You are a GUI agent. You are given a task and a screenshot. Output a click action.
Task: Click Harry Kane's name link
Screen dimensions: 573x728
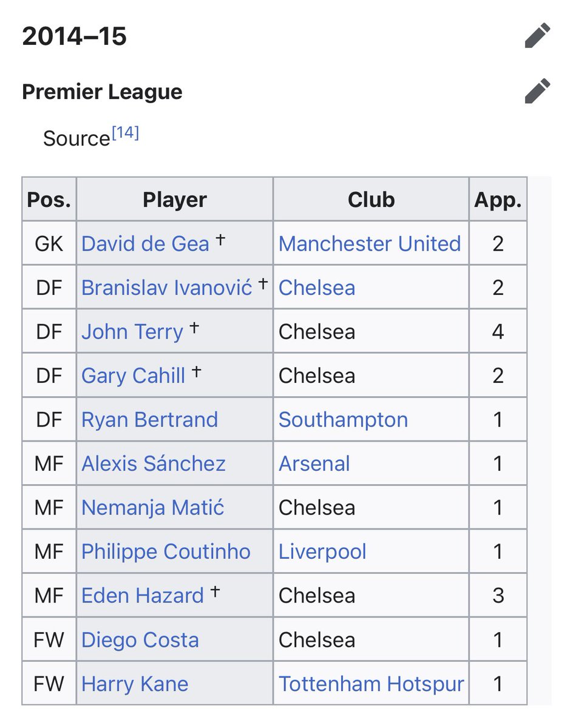click(x=135, y=684)
